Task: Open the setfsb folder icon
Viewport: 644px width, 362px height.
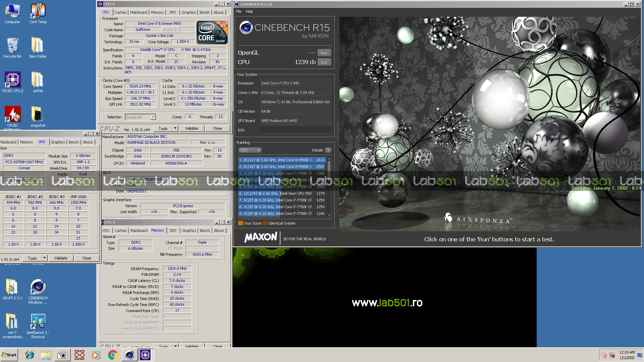Action: [x=38, y=82]
